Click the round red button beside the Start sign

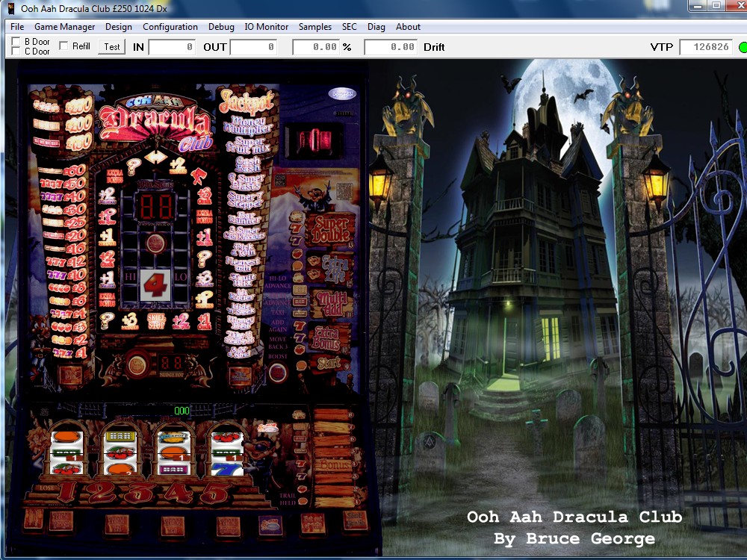pyautogui.click(x=277, y=372)
